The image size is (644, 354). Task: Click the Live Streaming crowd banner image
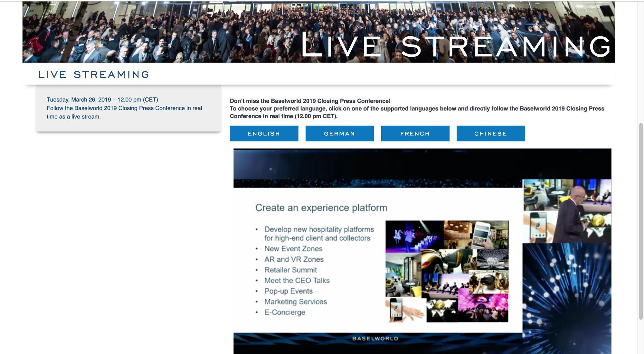point(319,32)
